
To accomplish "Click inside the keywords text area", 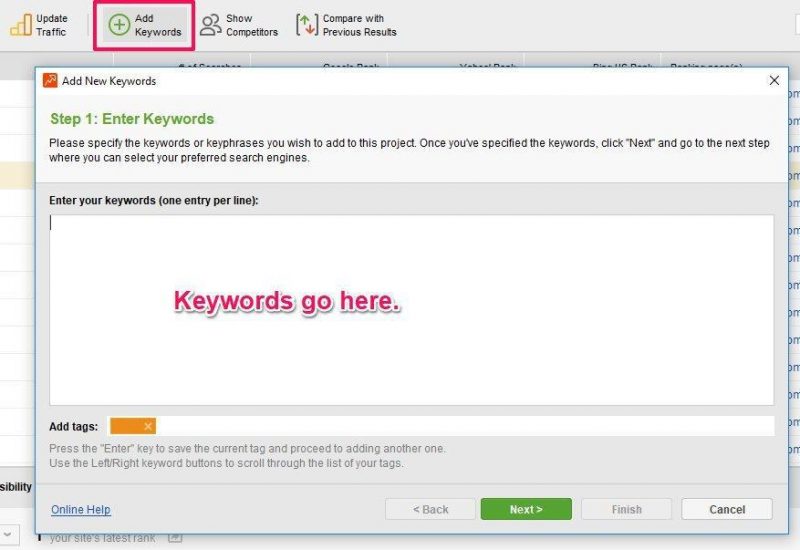I will click(x=411, y=310).
